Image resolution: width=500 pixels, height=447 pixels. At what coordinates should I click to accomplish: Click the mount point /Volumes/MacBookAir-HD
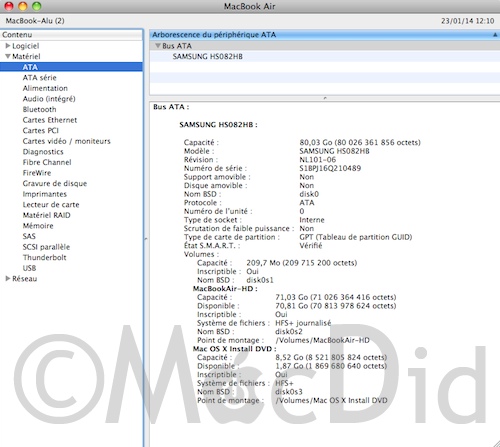(x=322, y=340)
